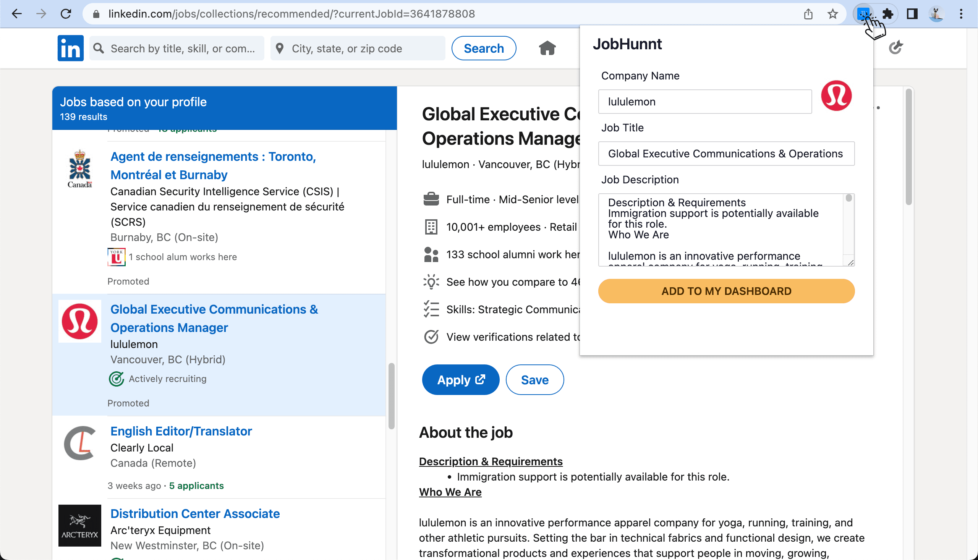Screen dimensions: 978x560
Task: Click the LinkedIn home icon
Action: [x=547, y=48]
